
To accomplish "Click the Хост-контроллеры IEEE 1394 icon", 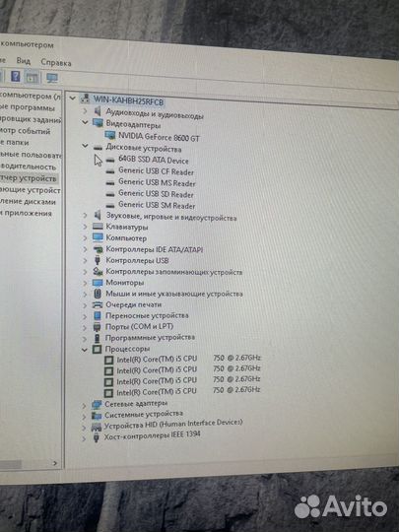I will pyautogui.click(x=97, y=437).
